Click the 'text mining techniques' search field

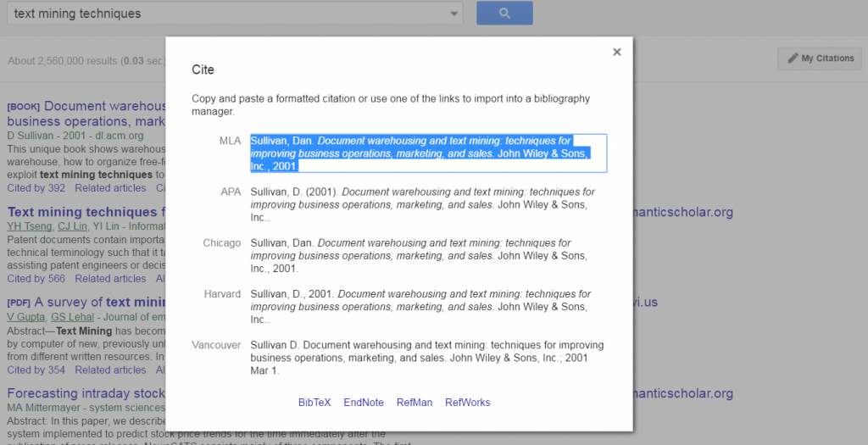(x=229, y=14)
